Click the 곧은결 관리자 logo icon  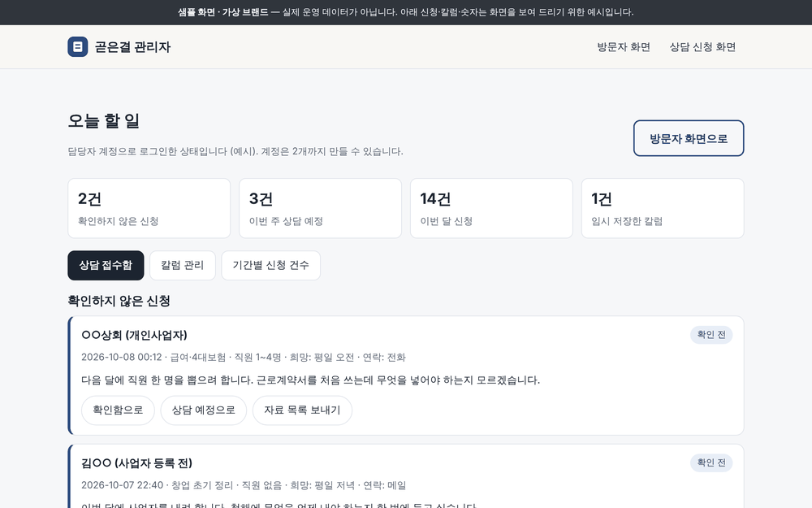pyautogui.click(x=78, y=46)
